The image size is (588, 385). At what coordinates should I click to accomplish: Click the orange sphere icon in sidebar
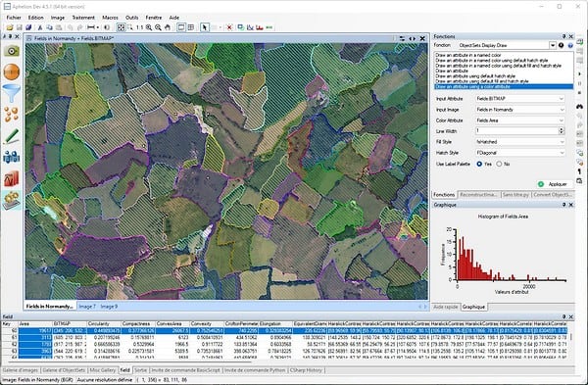coord(12,72)
